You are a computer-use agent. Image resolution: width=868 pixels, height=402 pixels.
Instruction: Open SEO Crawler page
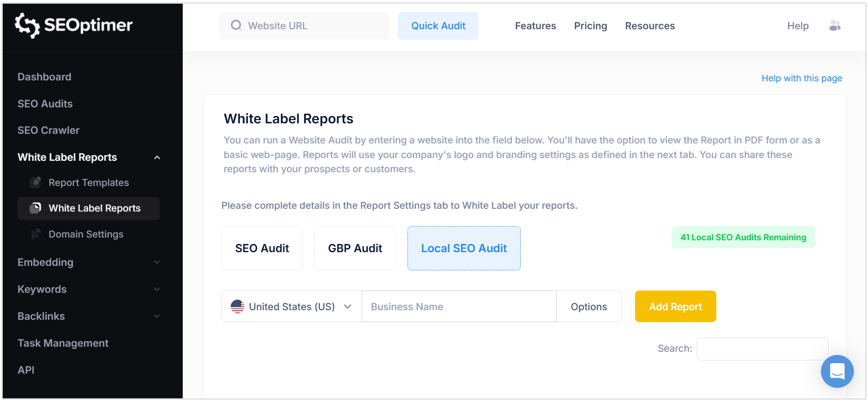[x=48, y=130]
